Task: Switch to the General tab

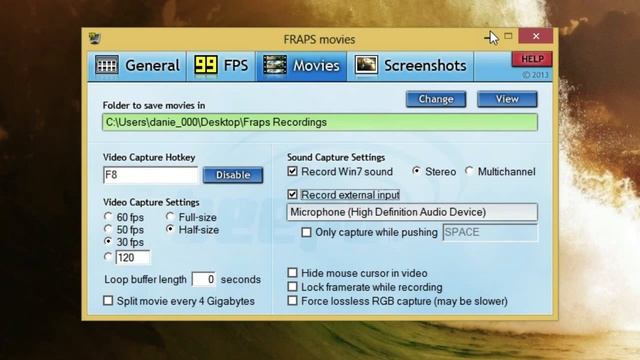Action: click(x=137, y=66)
